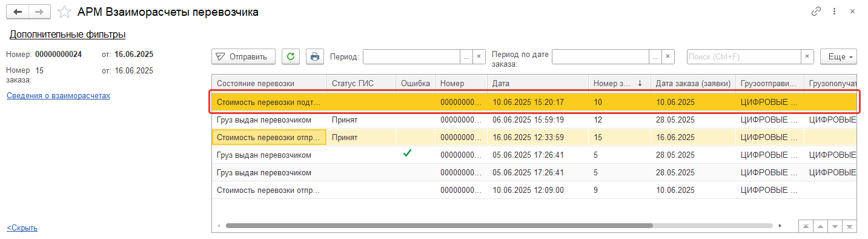Image resolution: width=868 pixels, height=239 pixels.
Task: Print using the printer icon
Action: coord(315,56)
